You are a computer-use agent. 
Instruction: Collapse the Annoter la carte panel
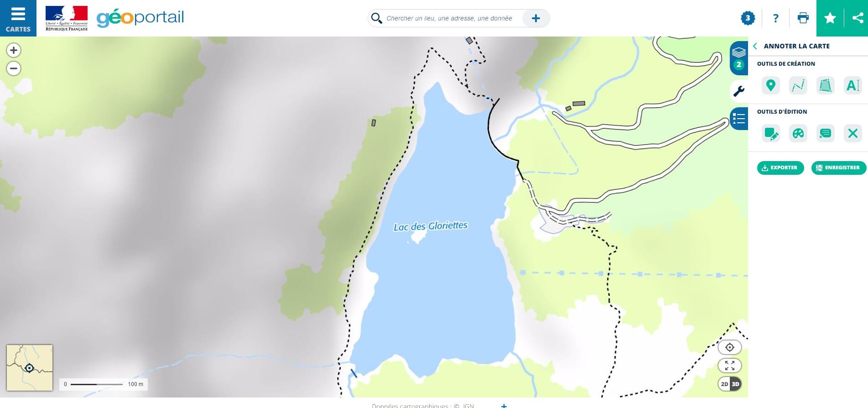click(755, 46)
